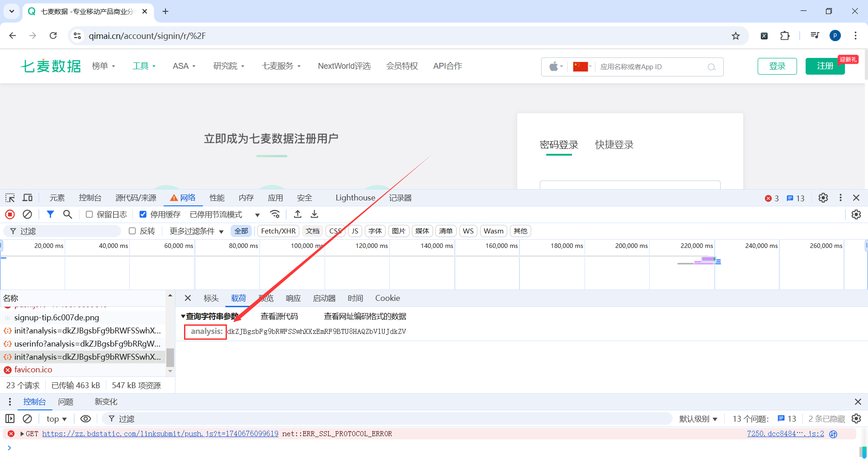Click the app name or App ID search field
This screenshot has height=466, width=868.
point(651,67)
